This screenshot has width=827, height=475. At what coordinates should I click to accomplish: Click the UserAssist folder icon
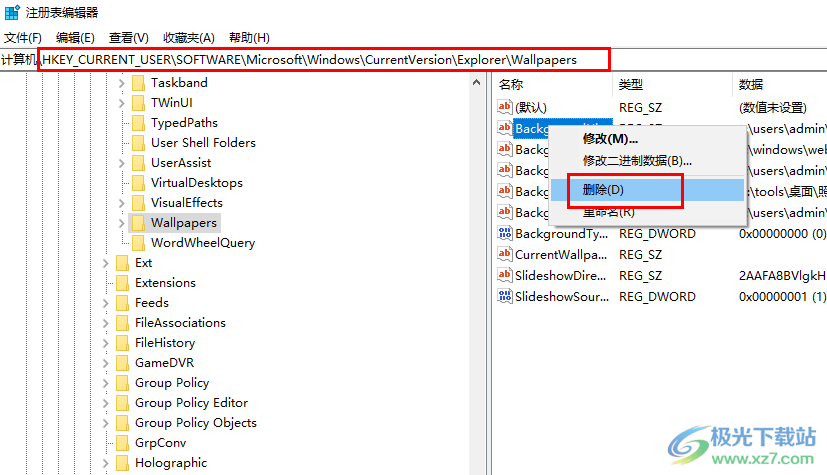pyautogui.click(x=138, y=163)
